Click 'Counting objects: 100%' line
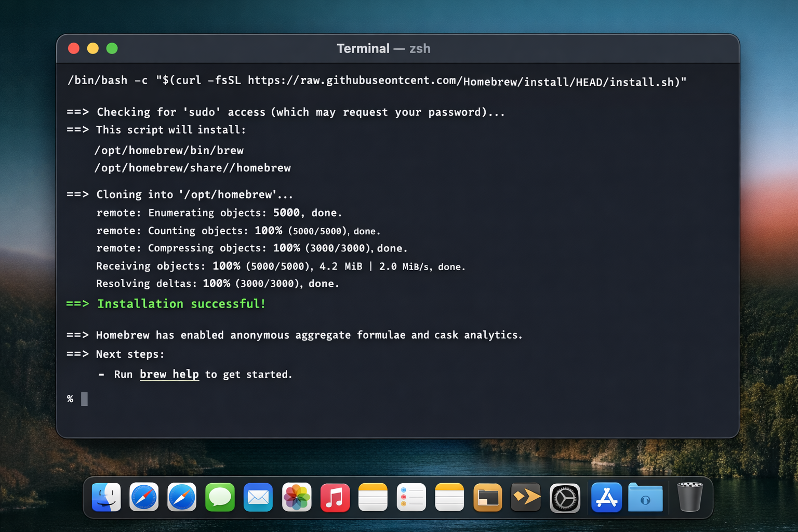The width and height of the screenshot is (798, 532). pyautogui.click(x=238, y=231)
